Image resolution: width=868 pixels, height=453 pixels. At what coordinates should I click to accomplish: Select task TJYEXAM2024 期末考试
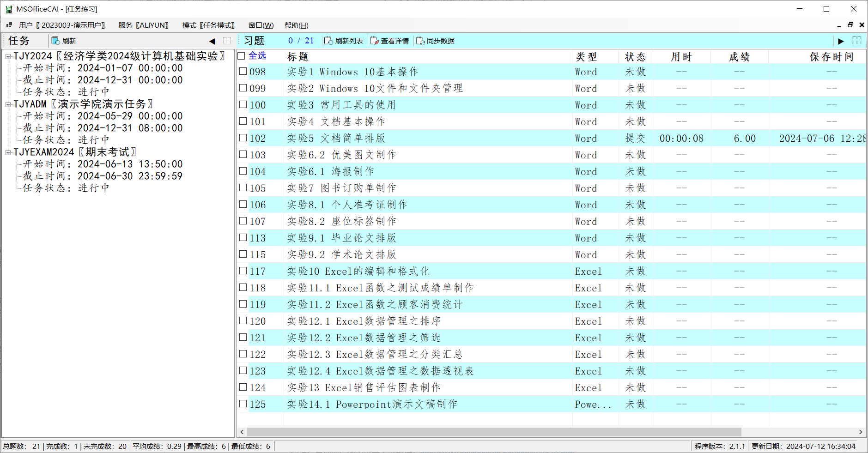click(x=75, y=152)
